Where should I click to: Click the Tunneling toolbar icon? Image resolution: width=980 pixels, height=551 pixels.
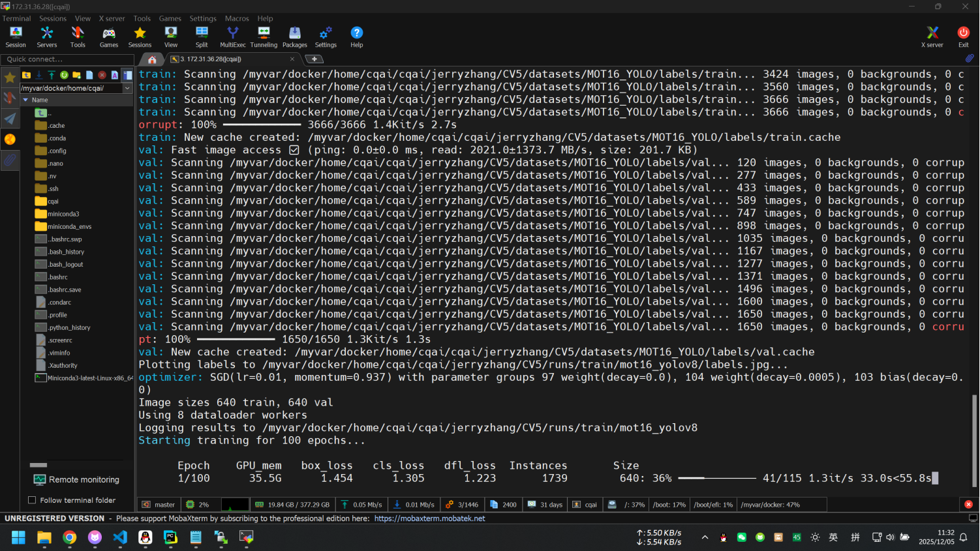point(264,37)
